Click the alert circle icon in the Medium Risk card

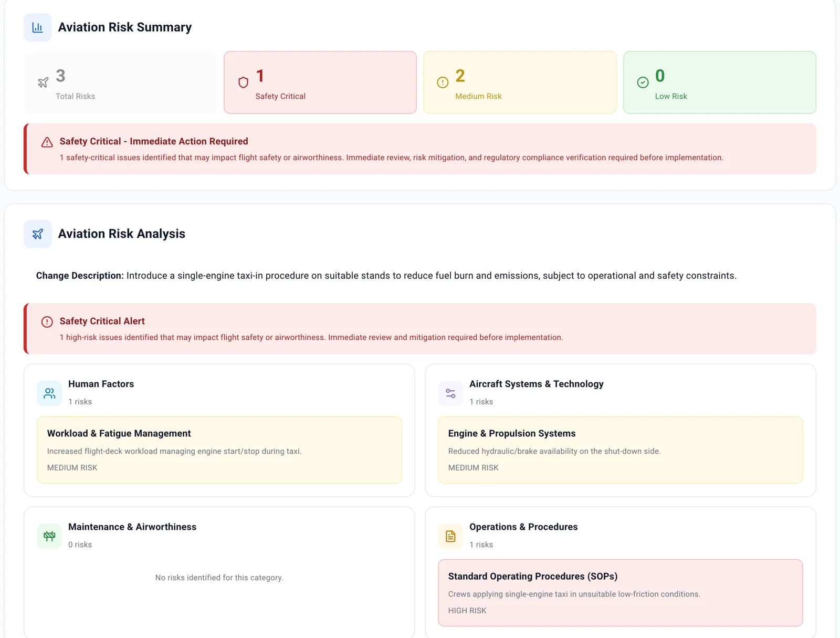443,82
